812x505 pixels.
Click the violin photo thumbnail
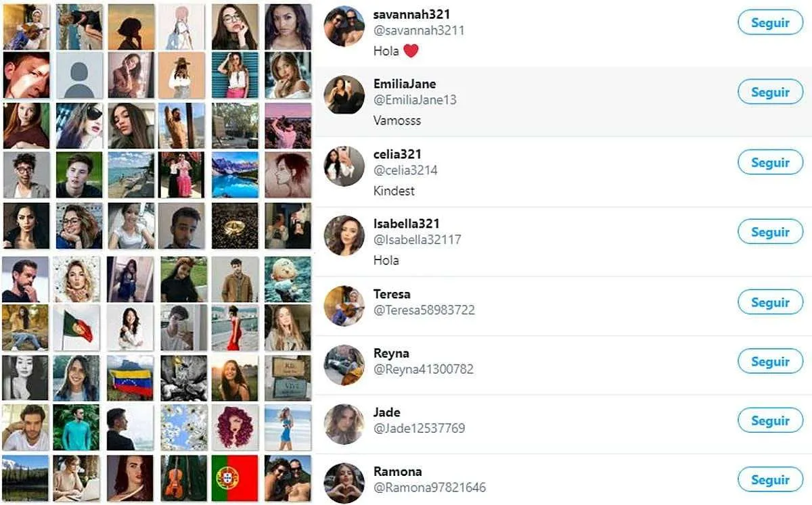183,478
